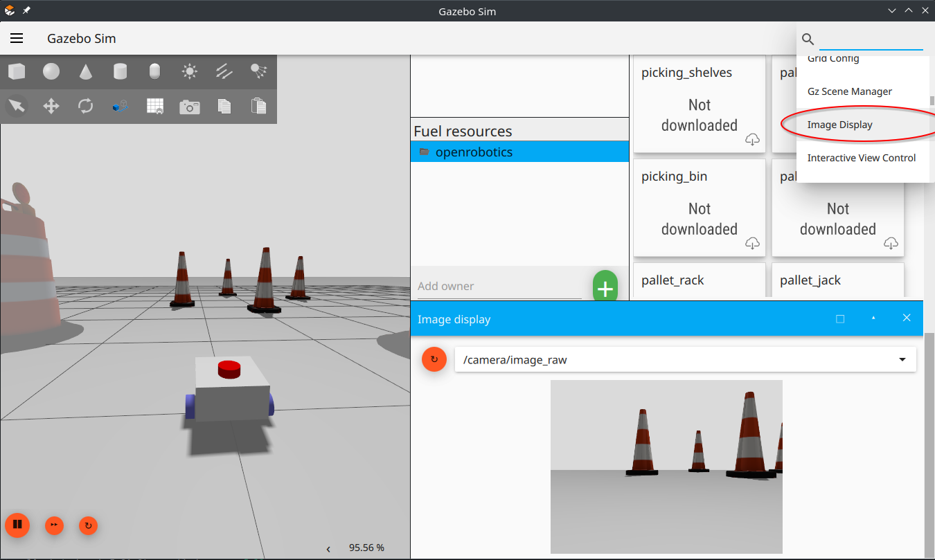
Task: Insert a box shape from the toolbar
Action: point(17,71)
